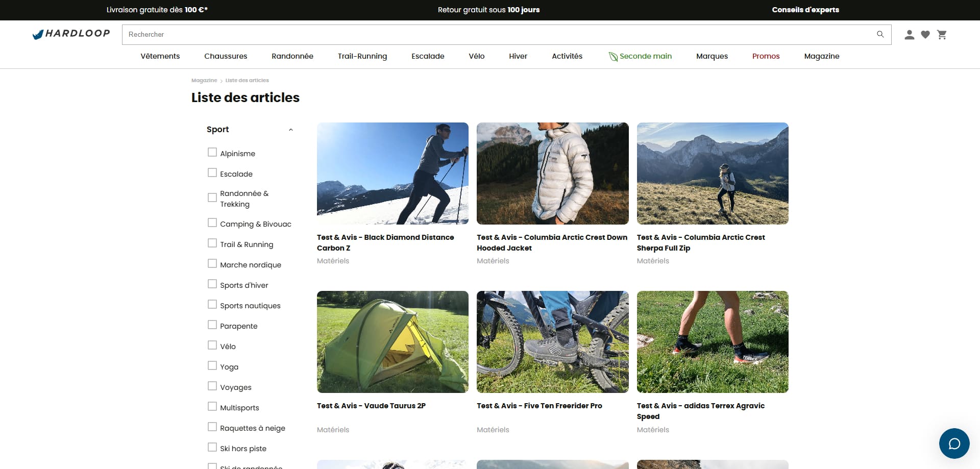Tick the Escalade filter checkbox
980x469 pixels.
point(212,173)
